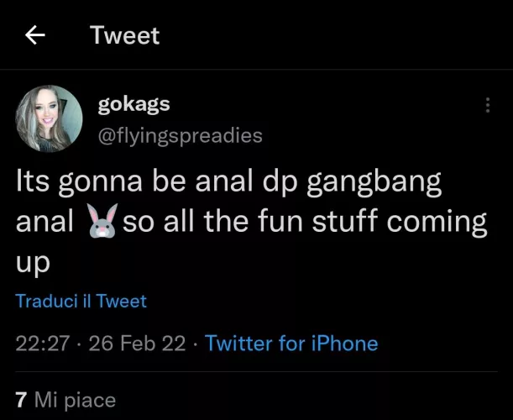The height and width of the screenshot is (420, 513).
Task: Open the gokags display name profile
Action: [x=134, y=104]
